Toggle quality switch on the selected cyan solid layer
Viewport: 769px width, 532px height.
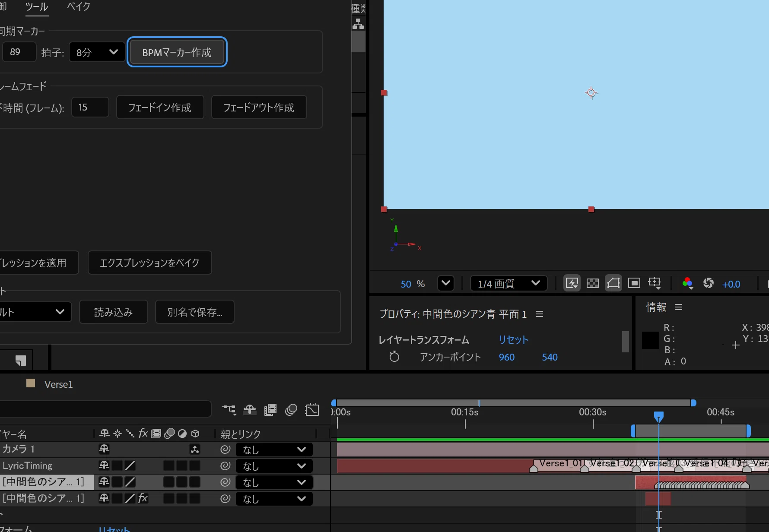(x=130, y=482)
